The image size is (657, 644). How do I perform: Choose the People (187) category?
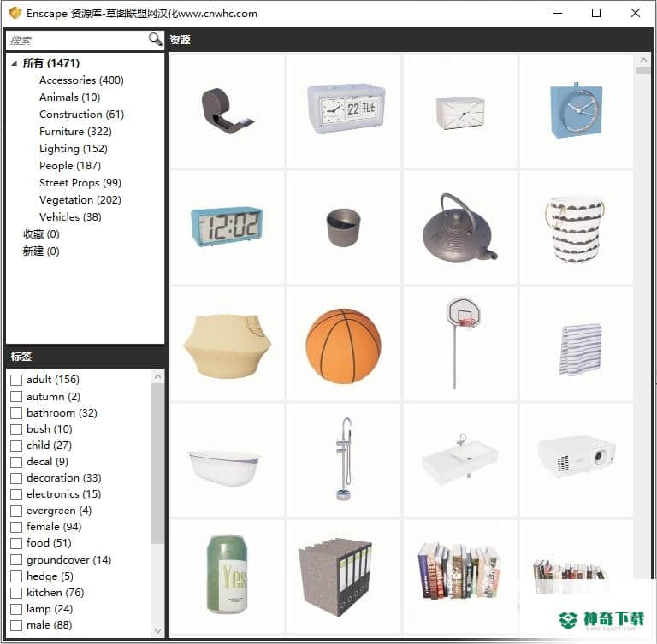[70, 166]
